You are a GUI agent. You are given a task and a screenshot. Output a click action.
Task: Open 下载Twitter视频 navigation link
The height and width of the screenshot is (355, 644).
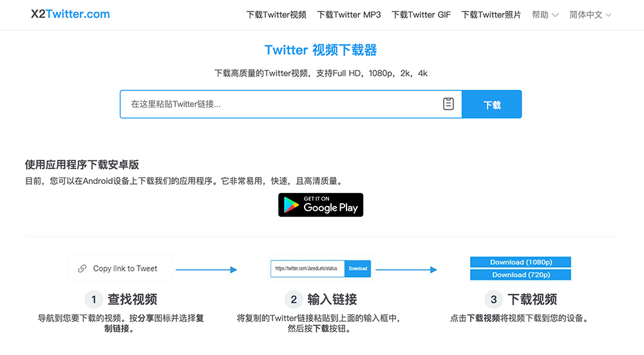tap(276, 15)
